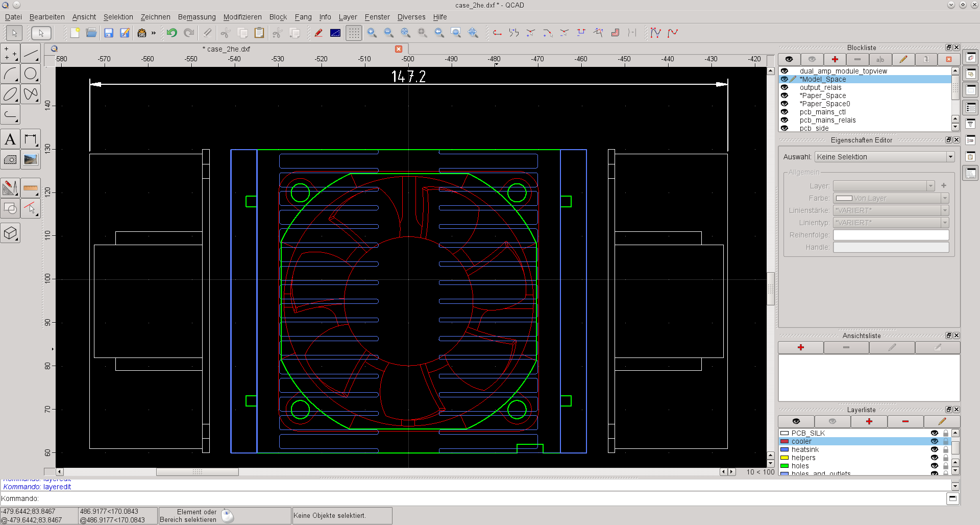Add a view in Ansichtsliste

pos(801,347)
